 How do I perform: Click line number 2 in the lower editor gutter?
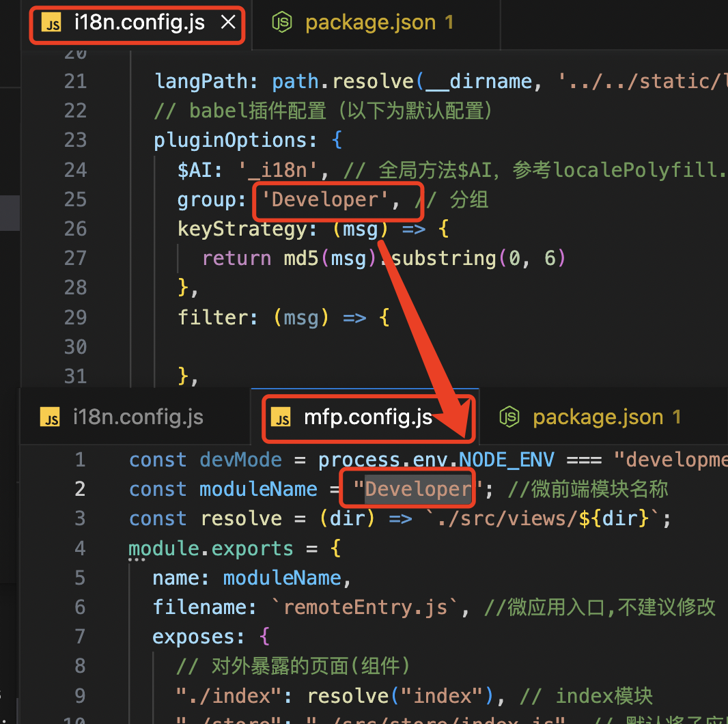(x=80, y=489)
